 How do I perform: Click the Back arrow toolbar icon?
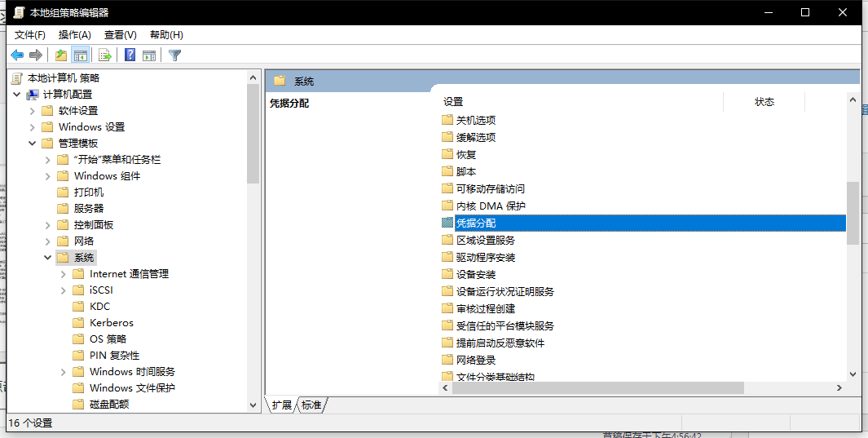pos(17,55)
